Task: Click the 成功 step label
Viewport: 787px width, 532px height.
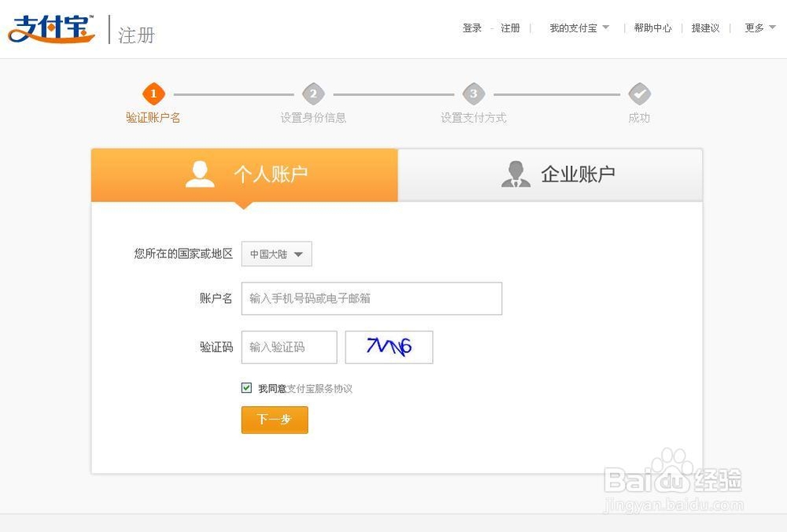Action: point(639,118)
